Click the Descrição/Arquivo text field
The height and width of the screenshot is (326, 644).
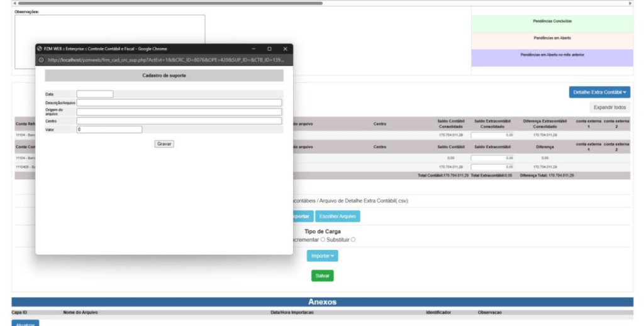pyautogui.click(x=179, y=102)
